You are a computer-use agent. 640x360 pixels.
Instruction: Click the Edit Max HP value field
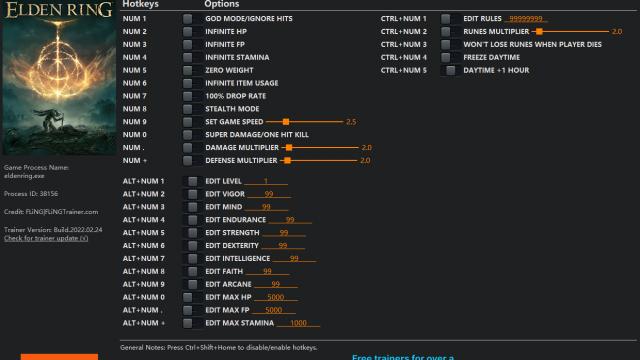click(276, 297)
